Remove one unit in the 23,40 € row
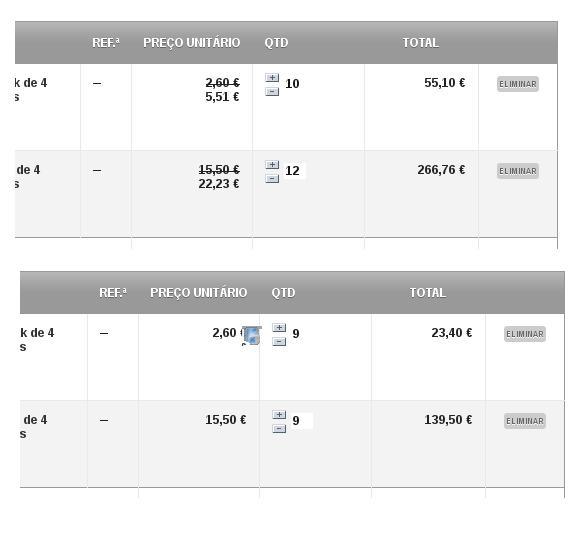572x533 pixels. pos(279,341)
